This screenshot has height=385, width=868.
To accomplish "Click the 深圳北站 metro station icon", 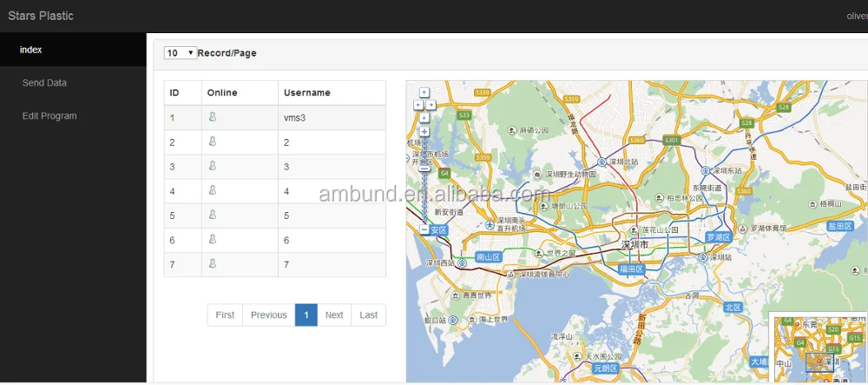I will (x=602, y=162).
